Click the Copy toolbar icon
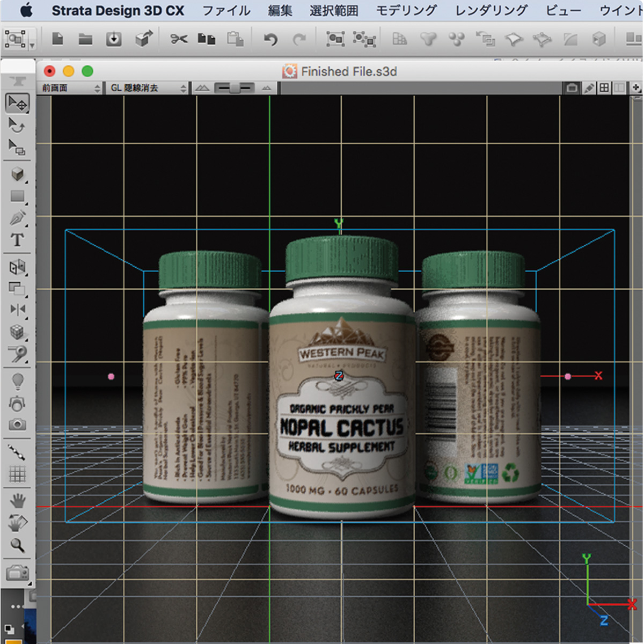644x644 pixels. (x=207, y=39)
